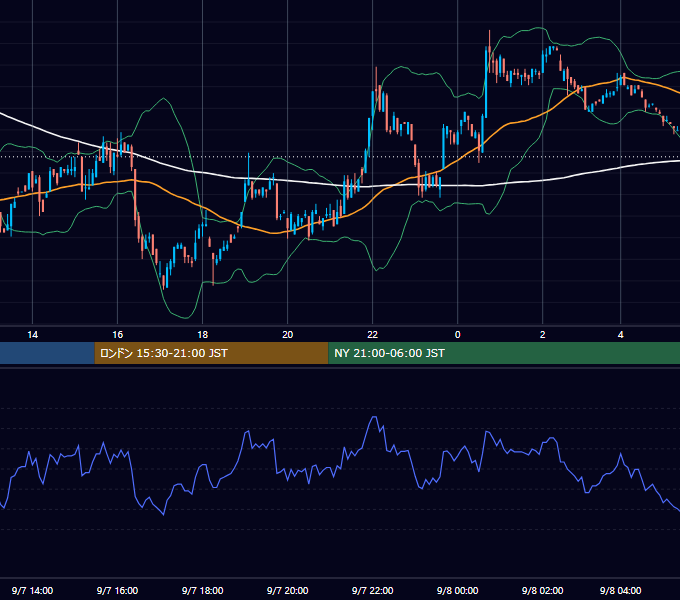The height and width of the screenshot is (600, 680).
Task: Click the 18 hour axis label
Action: pyautogui.click(x=203, y=335)
